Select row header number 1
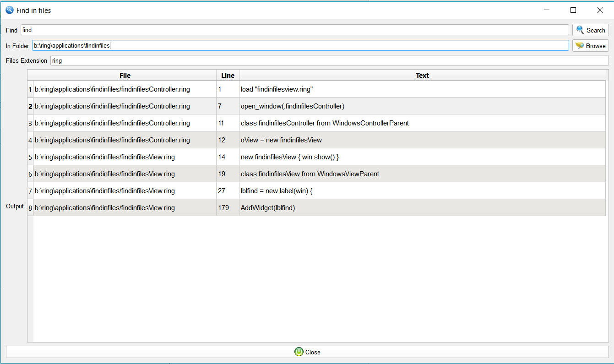The height and width of the screenshot is (364, 614). pos(30,89)
